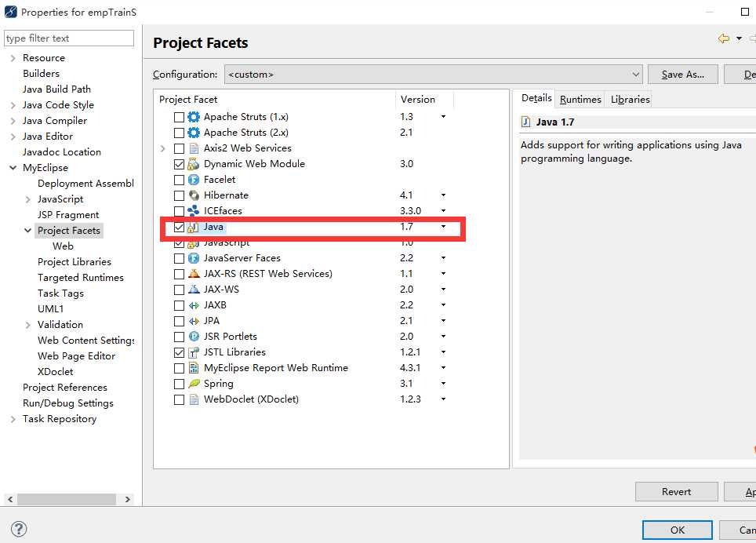Click the type filter text field

click(69, 38)
